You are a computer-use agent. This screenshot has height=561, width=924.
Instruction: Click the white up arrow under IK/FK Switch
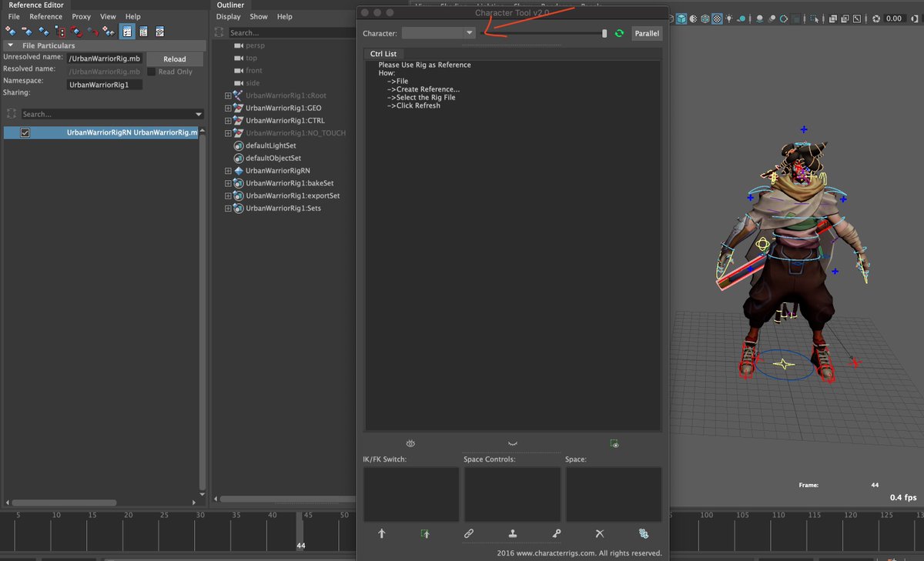pos(381,533)
